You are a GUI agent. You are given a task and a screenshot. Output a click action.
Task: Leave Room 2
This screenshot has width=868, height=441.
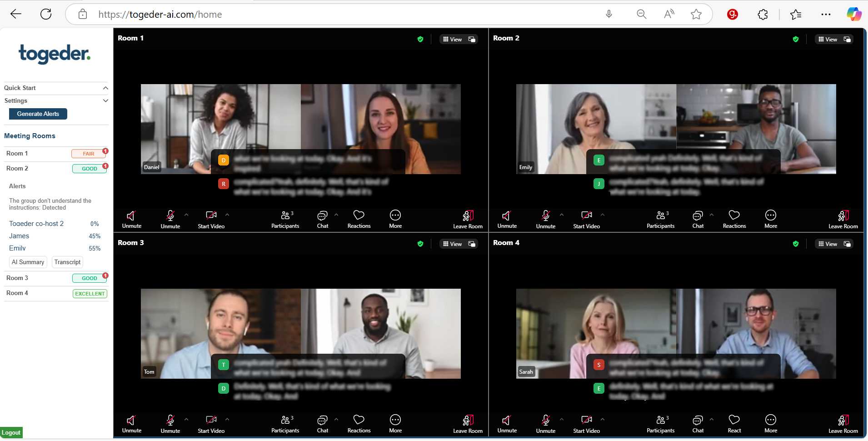click(x=843, y=219)
